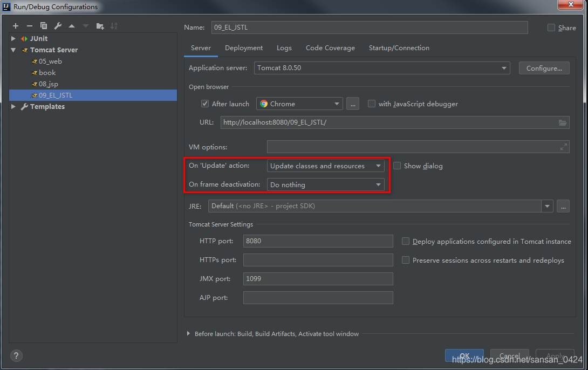Click the help question mark icon
This screenshot has height=370, width=588.
[16, 355]
